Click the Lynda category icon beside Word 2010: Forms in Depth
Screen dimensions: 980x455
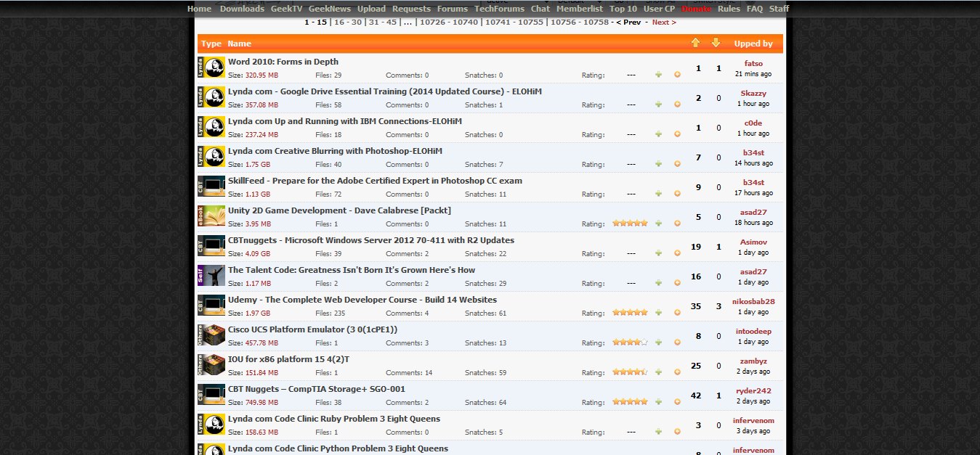click(211, 67)
